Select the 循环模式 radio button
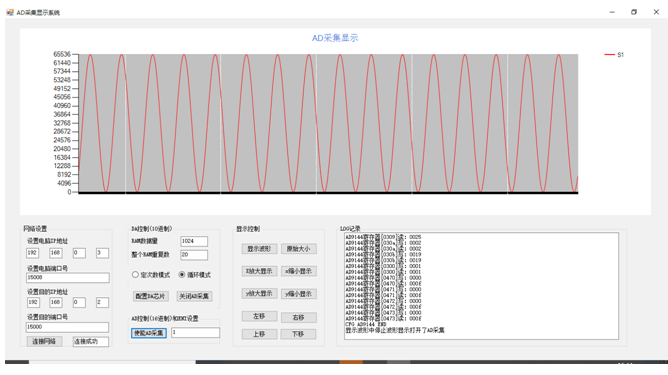Image resolution: width=668 pixels, height=375 pixels. click(x=182, y=275)
